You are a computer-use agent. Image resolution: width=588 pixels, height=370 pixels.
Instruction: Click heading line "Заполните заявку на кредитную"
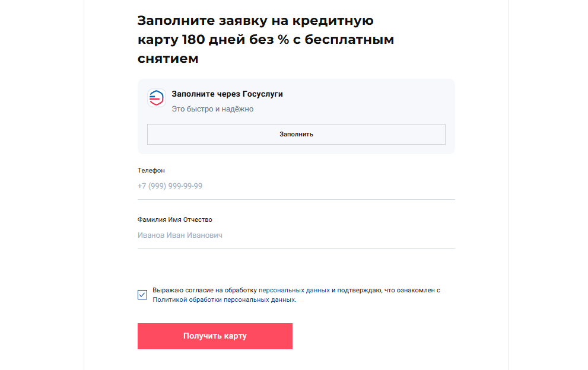pos(255,21)
